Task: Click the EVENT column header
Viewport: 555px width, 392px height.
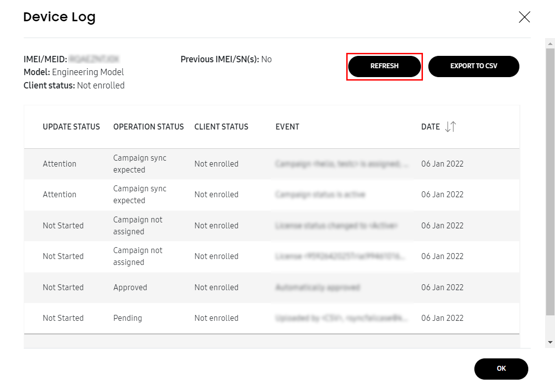Action: click(287, 127)
